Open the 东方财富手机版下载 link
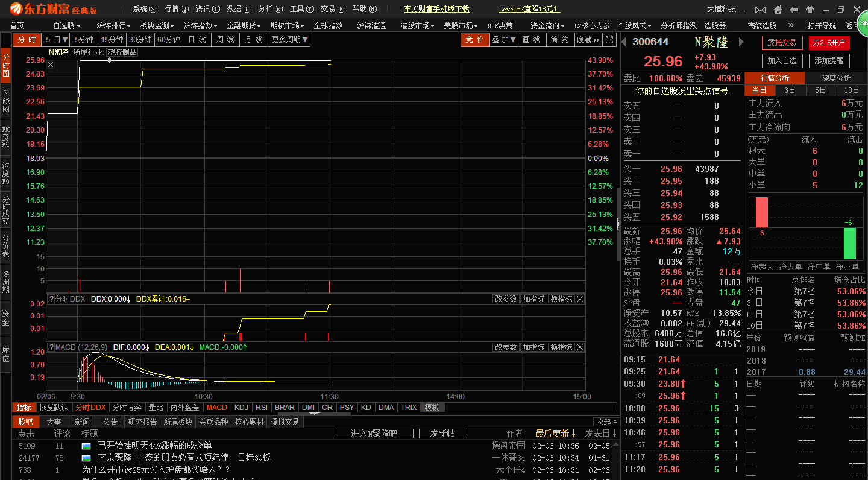The image size is (868, 480). tap(436, 9)
